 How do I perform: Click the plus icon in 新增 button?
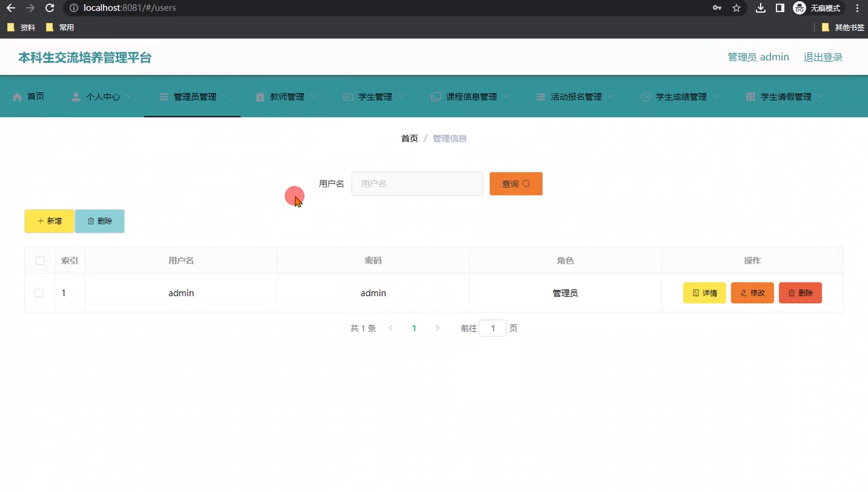[40, 221]
